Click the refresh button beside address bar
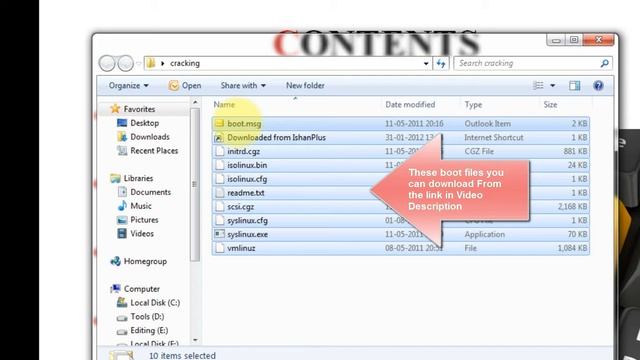The height and width of the screenshot is (360, 640). [441, 63]
